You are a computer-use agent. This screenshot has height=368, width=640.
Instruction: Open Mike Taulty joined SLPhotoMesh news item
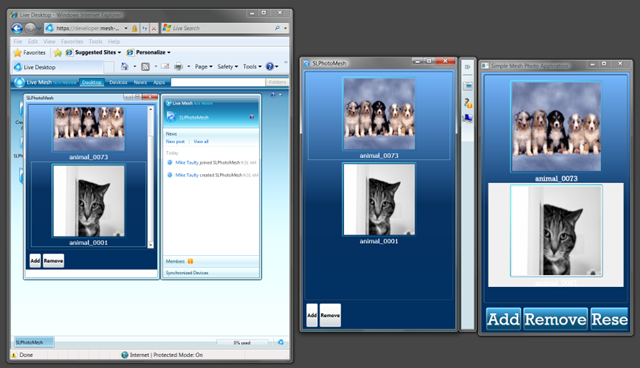[x=211, y=163]
